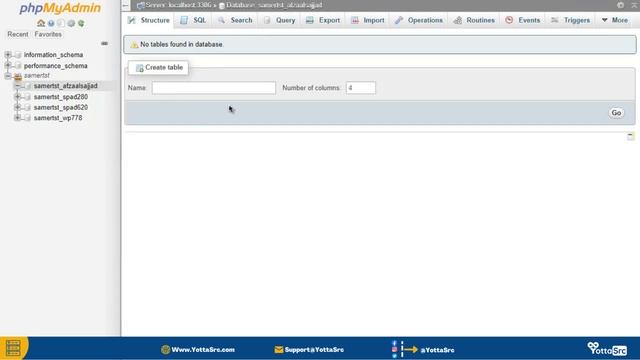
Task: Click the samertst_spad620 database icon
Action: click(28, 107)
